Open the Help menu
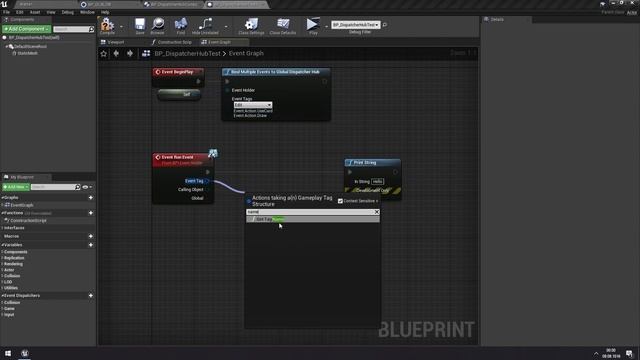This screenshot has width=640, height=360. click(105, 12)
